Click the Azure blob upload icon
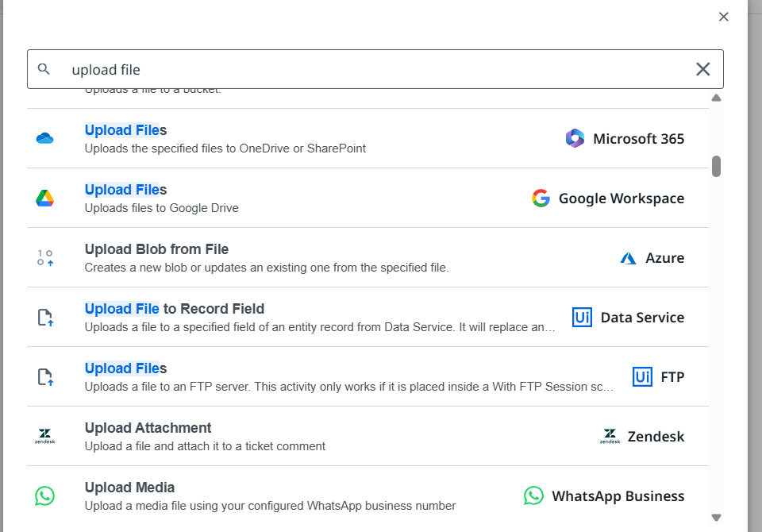 pos(44,257)
